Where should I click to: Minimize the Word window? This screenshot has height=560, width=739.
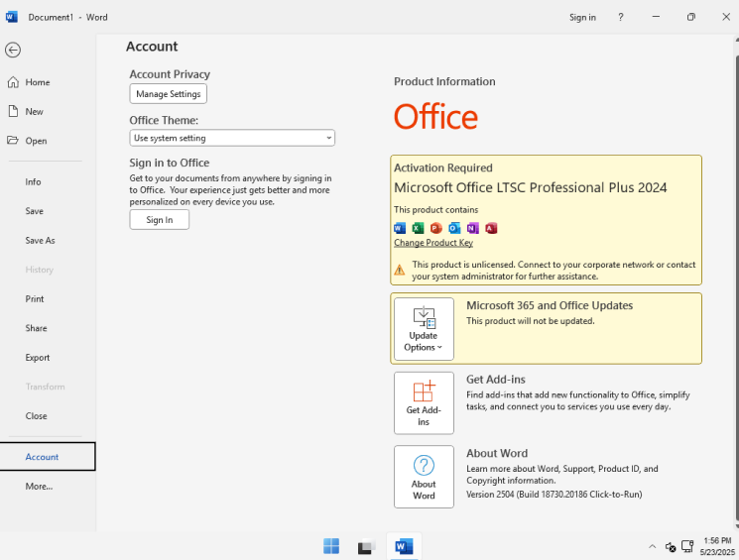(656, 17)
